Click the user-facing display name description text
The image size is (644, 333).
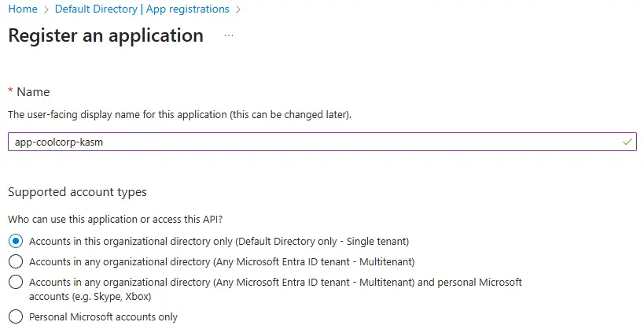(179, 115)
